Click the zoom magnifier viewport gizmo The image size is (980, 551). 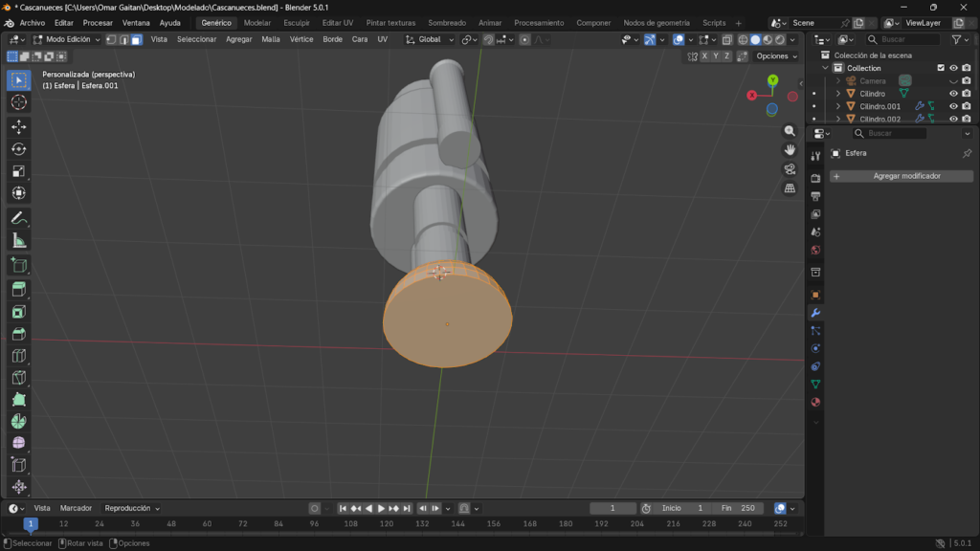click(x=790, y=131)
